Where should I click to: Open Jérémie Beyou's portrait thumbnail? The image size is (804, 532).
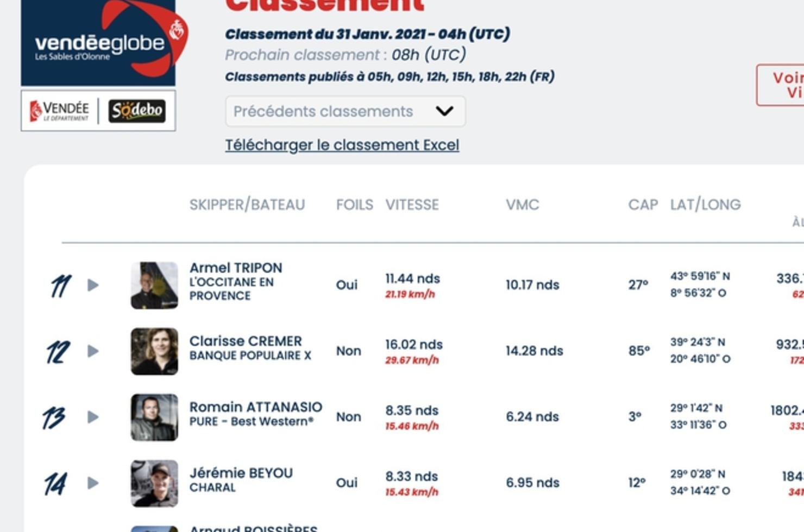click(154, 483)
